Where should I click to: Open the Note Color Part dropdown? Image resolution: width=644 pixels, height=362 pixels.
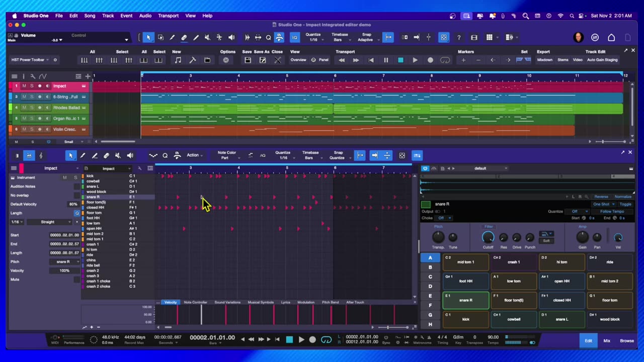[226, 155]
